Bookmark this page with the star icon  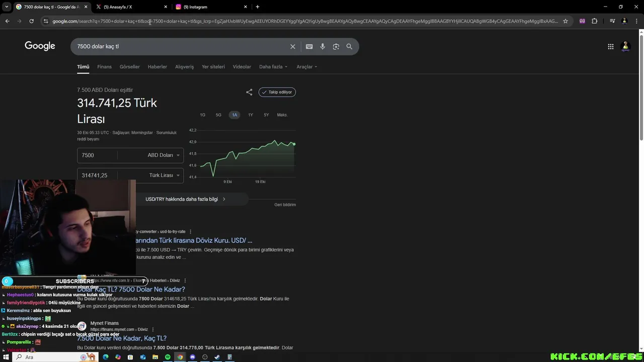566,21
